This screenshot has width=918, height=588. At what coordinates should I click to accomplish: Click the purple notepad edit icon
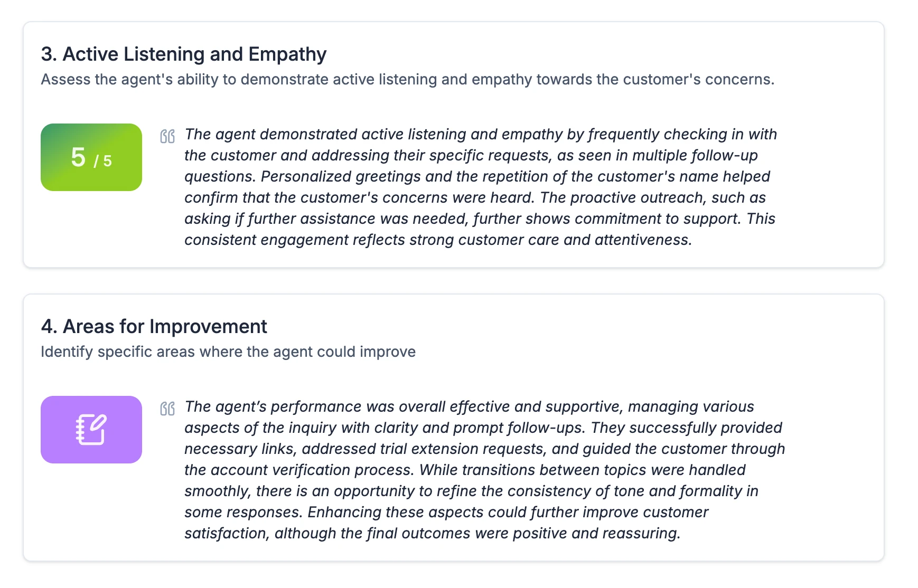(91, 430)
